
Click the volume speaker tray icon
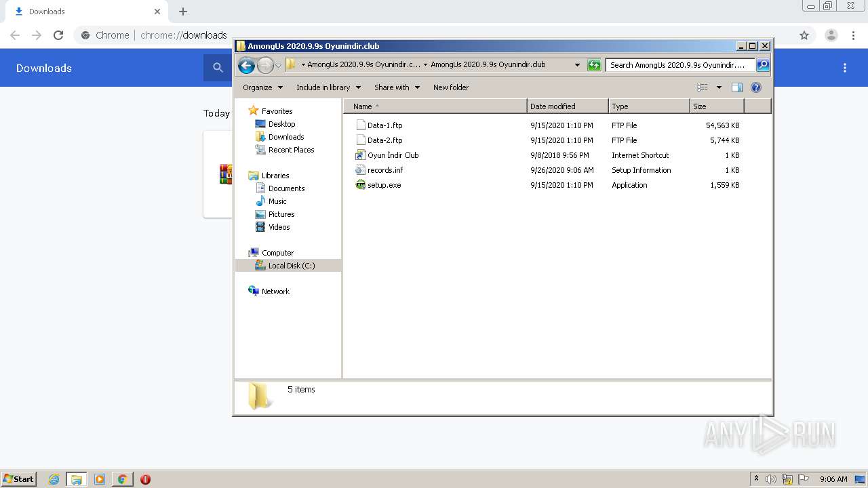pos(771,479)
